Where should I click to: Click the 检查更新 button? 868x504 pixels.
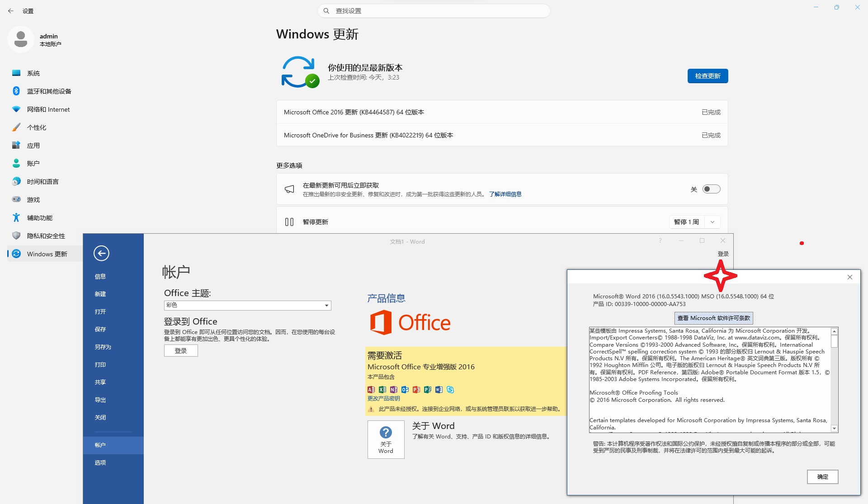click(708, 76)
